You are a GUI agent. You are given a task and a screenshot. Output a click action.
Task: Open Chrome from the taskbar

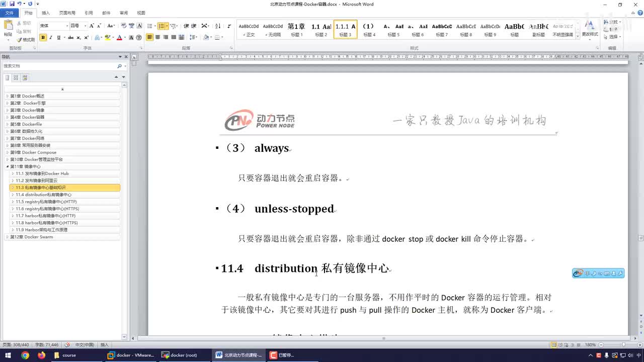tap(25, 355)
